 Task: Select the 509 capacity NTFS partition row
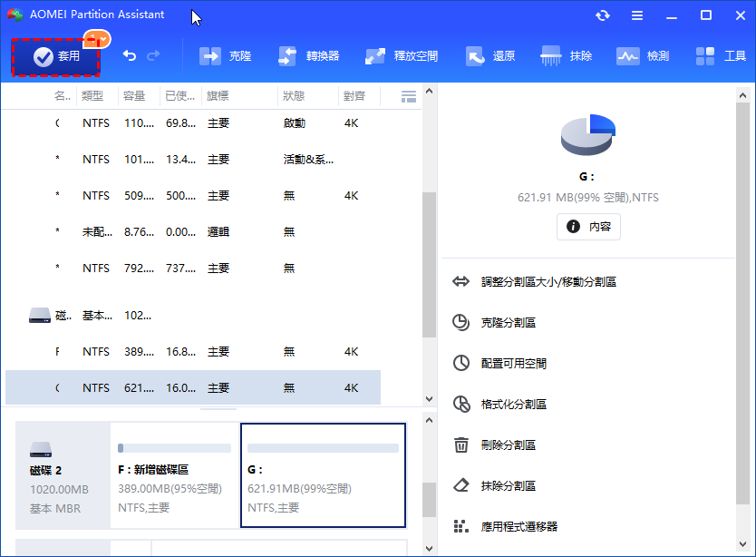[193, 195]
